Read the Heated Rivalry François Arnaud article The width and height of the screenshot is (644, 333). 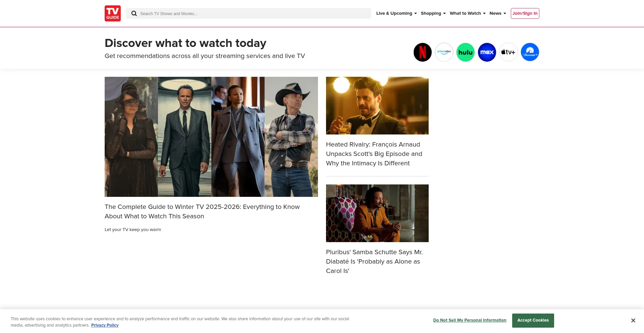pyautogui.click(x=374, y=154)
